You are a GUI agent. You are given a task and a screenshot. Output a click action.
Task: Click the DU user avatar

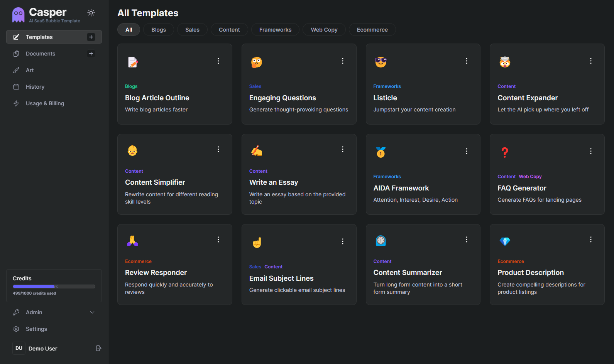point(19,348)
